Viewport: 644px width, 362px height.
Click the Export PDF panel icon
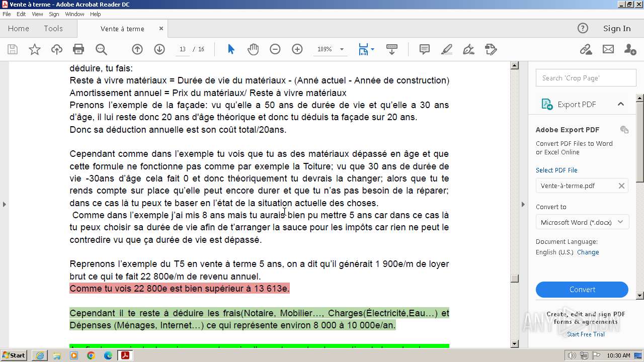click(x=547, y=104)
